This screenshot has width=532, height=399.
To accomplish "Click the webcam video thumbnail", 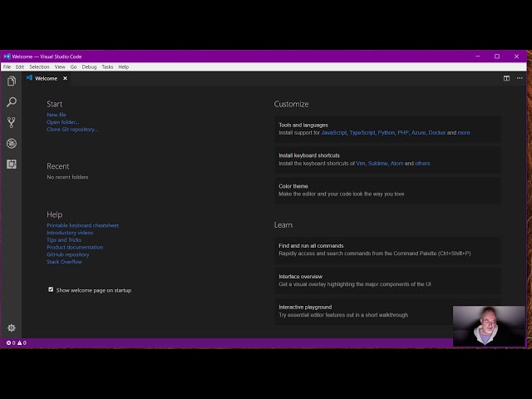I will pyautogui.click(x=489, y=326).
